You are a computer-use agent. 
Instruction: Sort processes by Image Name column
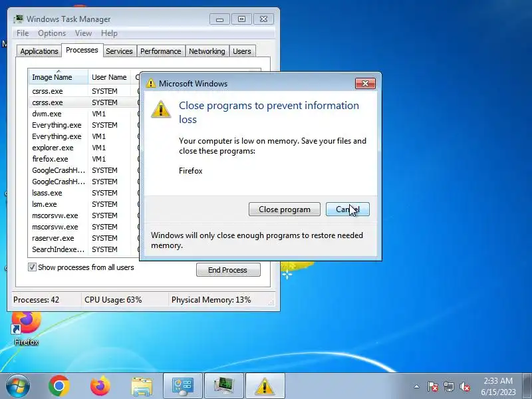pyautogui.click(x=59, y=77)
